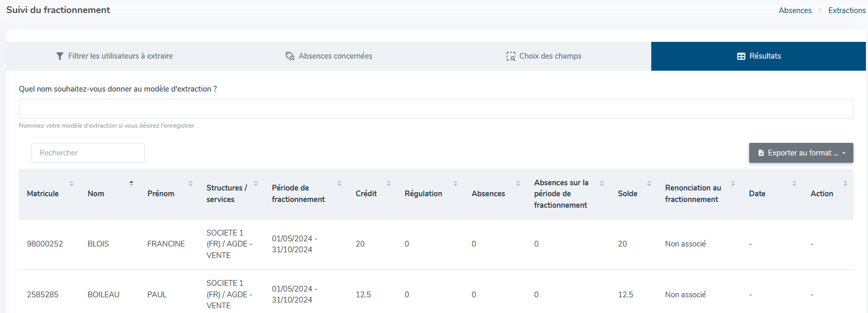The width and height of the screenshot is (868, 313).
Task: Open the Exporter au format dropdown
Action: tap(801, 153)
